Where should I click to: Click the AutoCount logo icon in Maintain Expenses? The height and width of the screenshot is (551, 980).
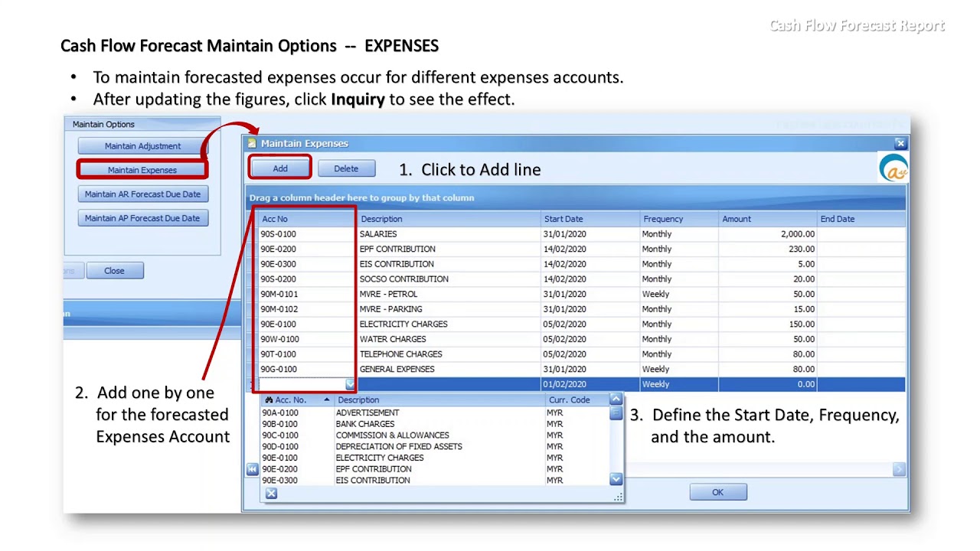(893, 168)
